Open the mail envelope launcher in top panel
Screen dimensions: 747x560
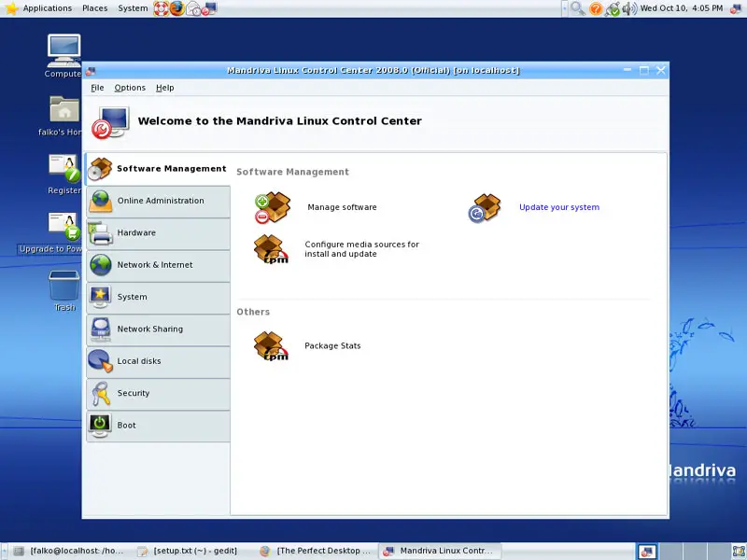pos(193,8)
